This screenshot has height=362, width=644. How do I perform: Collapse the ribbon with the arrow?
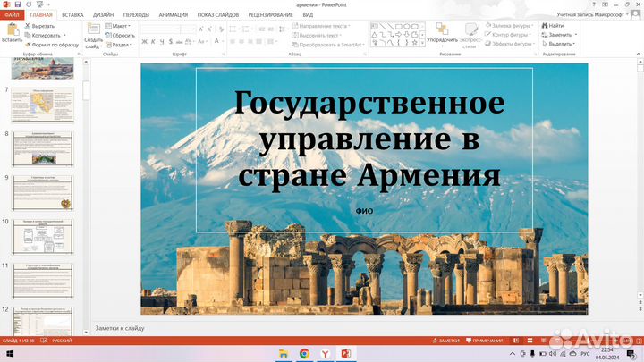639,54
